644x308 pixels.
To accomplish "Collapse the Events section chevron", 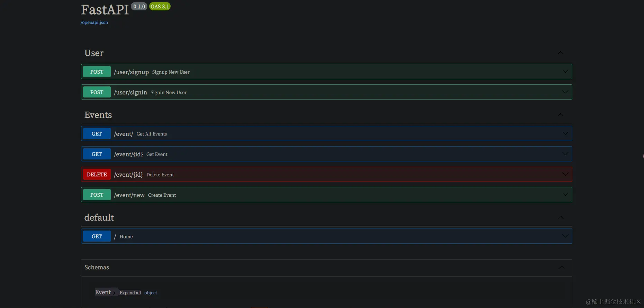I will coord(561,115).
